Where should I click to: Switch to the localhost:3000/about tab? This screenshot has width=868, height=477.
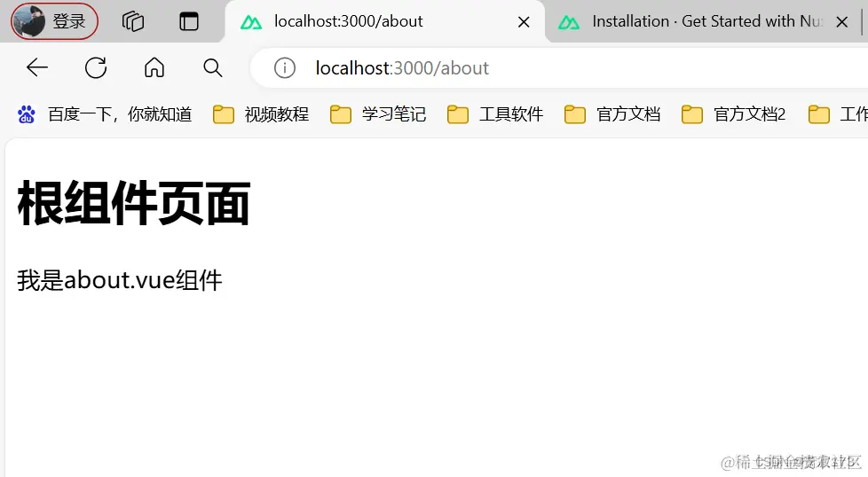point(384,21)
